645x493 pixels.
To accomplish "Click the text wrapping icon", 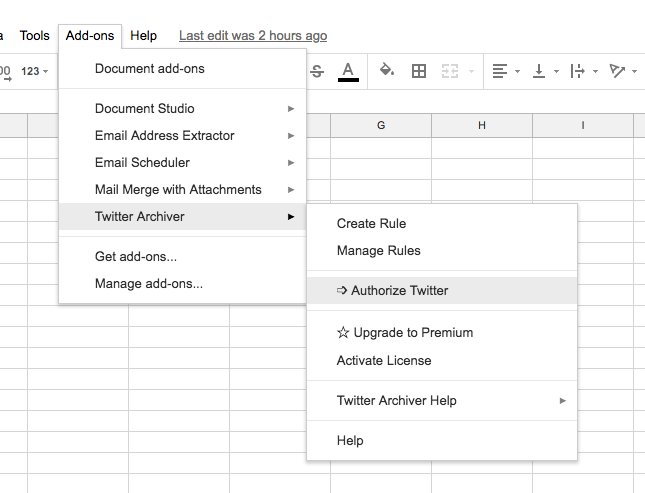I will coord(578,71).
